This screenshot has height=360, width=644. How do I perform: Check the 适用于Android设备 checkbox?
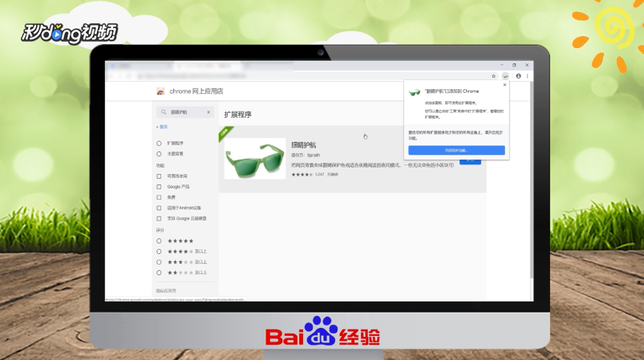159,208
